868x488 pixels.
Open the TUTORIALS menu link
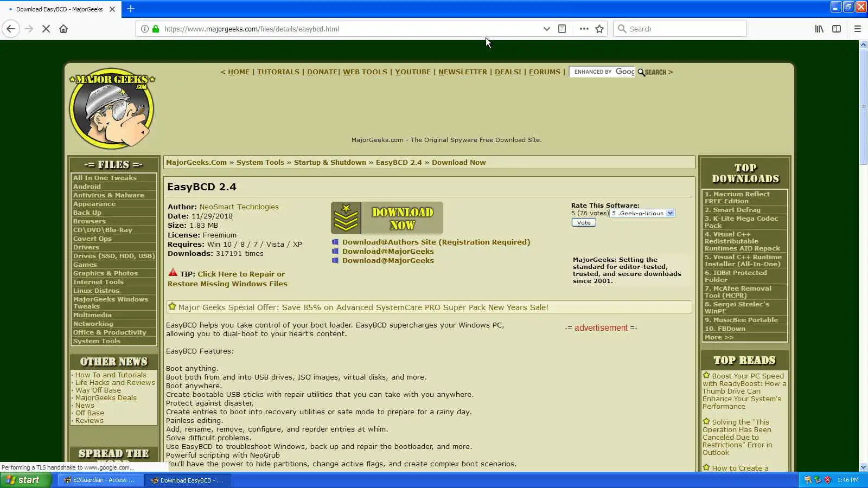[x=278, y=72]
